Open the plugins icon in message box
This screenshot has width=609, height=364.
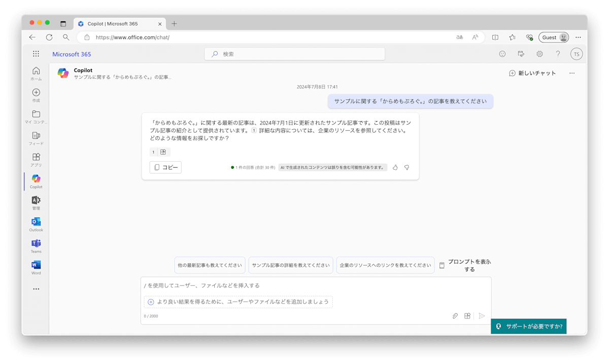coord(467,316)
